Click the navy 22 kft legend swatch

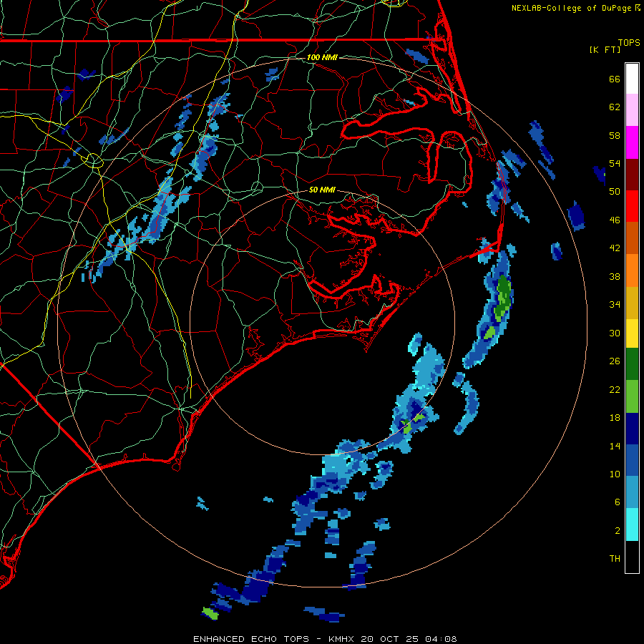[632, 429]
